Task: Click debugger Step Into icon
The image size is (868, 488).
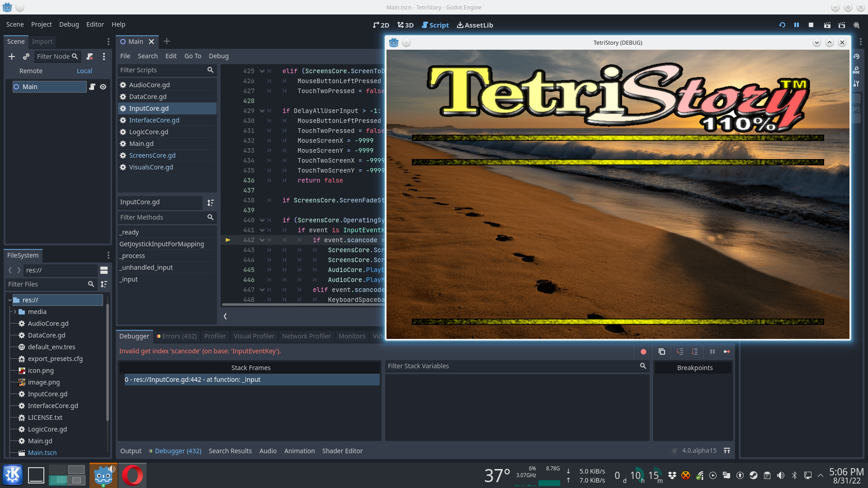Action: tap(680, 352)
